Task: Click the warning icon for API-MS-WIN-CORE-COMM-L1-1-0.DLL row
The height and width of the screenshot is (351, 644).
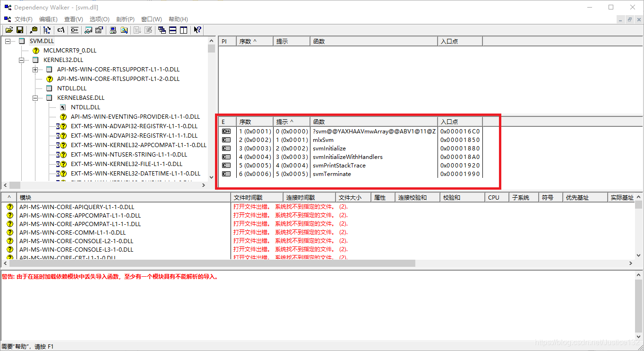Action: click(9, 232)
